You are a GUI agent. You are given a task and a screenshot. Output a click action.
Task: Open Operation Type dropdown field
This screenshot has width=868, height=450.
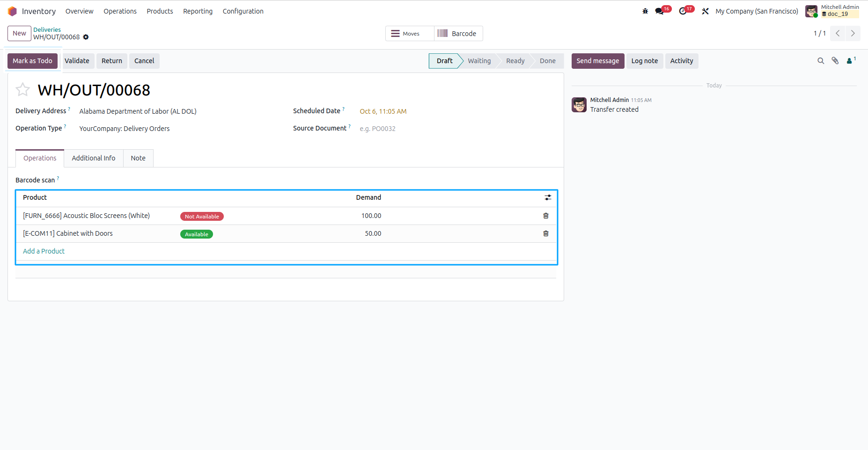(x=178, y=129)
